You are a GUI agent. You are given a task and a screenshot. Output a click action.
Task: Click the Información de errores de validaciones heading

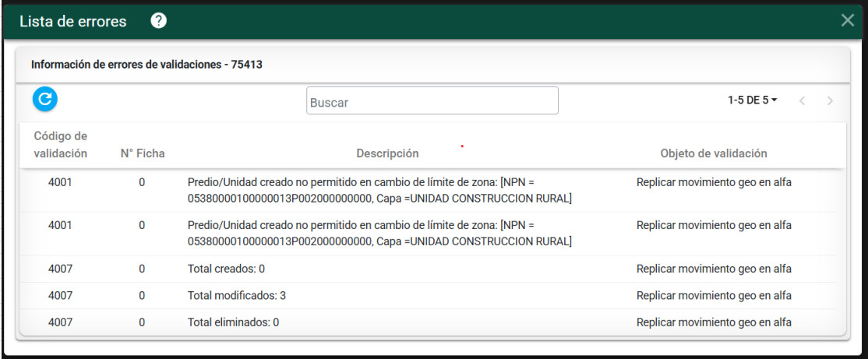click(x=146, y=65)
